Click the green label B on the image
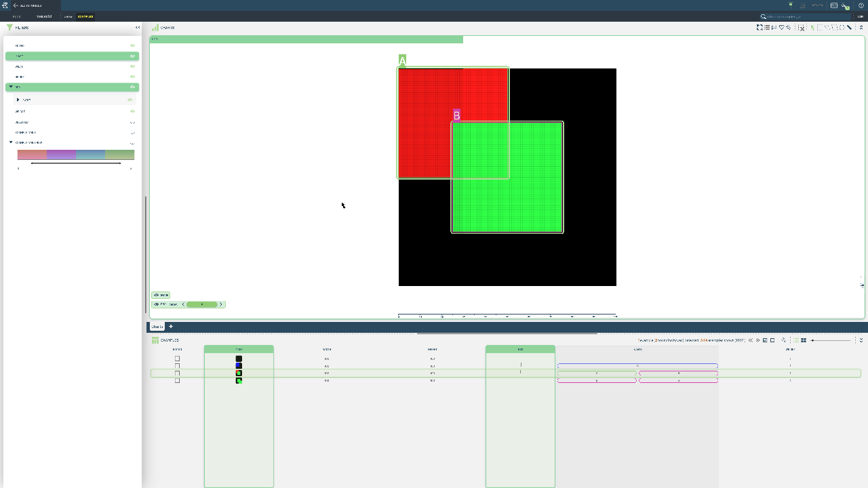Screen dimensions: 868x488 [456, 116]
